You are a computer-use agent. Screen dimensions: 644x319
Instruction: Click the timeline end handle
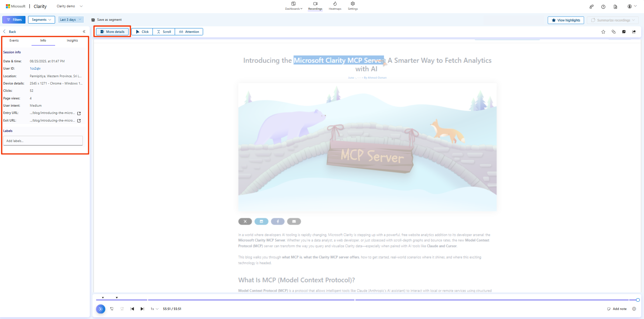638,300
